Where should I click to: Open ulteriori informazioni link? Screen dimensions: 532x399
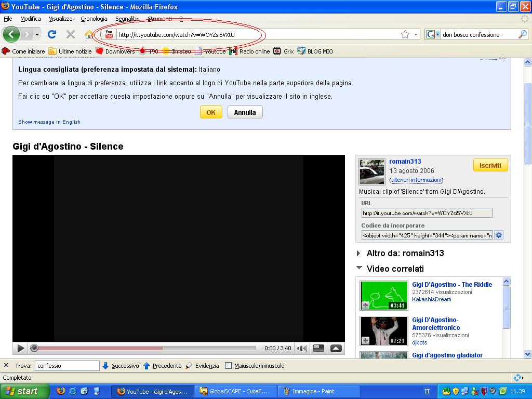coord(416,180)
